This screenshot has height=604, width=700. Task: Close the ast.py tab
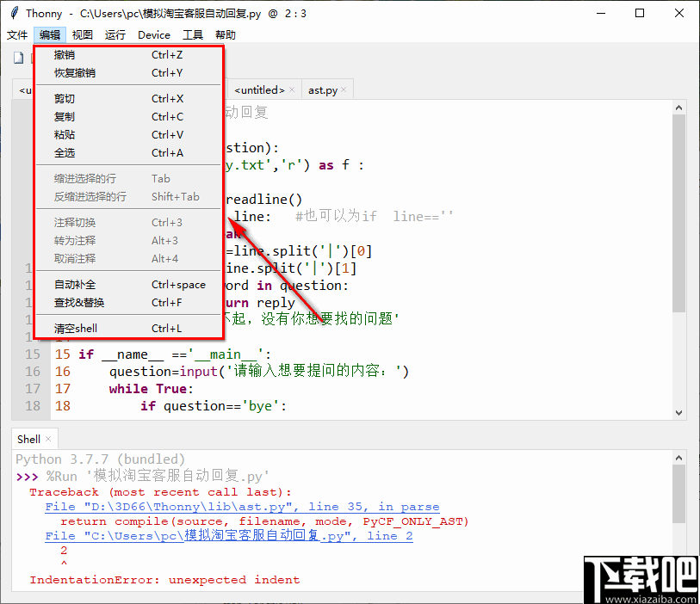(343, 88)
